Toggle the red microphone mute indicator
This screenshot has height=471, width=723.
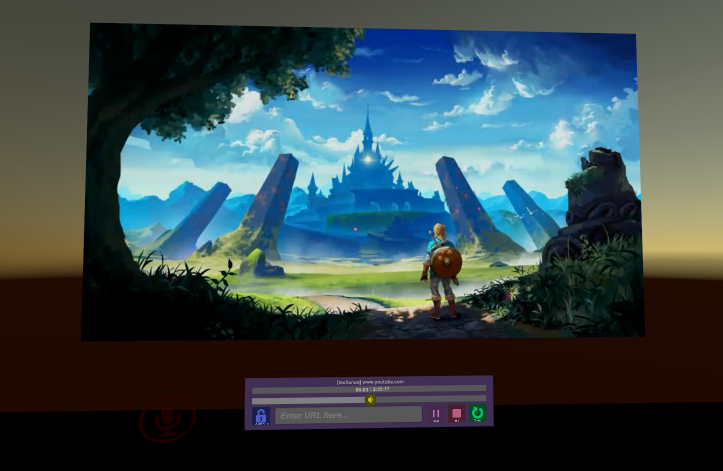[167, 418]
